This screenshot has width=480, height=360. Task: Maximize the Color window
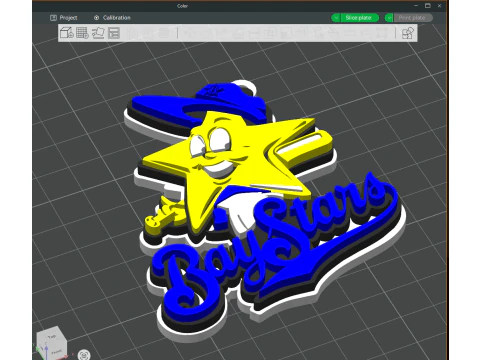click(428, 6)
